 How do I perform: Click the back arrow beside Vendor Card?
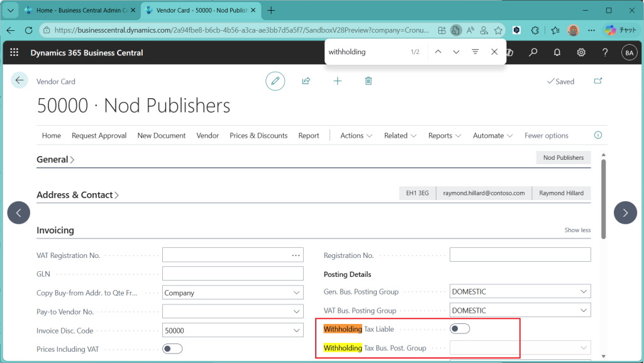point(19,81)
